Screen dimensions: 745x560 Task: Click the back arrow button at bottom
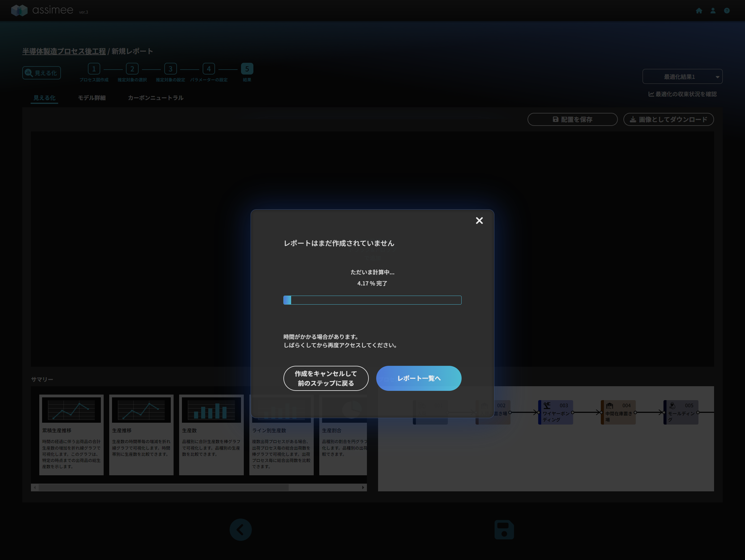point(240,530)
